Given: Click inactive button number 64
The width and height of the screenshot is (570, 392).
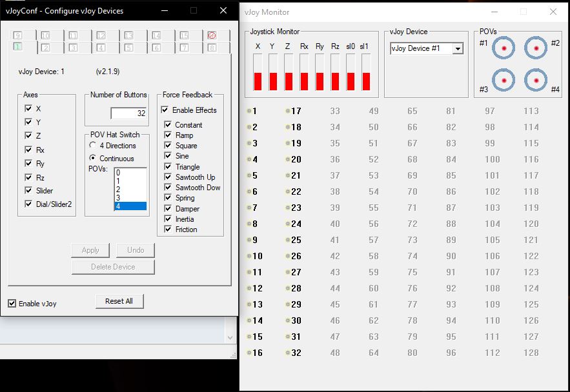Looking at the screenshot, I should (x=373, y=353).
